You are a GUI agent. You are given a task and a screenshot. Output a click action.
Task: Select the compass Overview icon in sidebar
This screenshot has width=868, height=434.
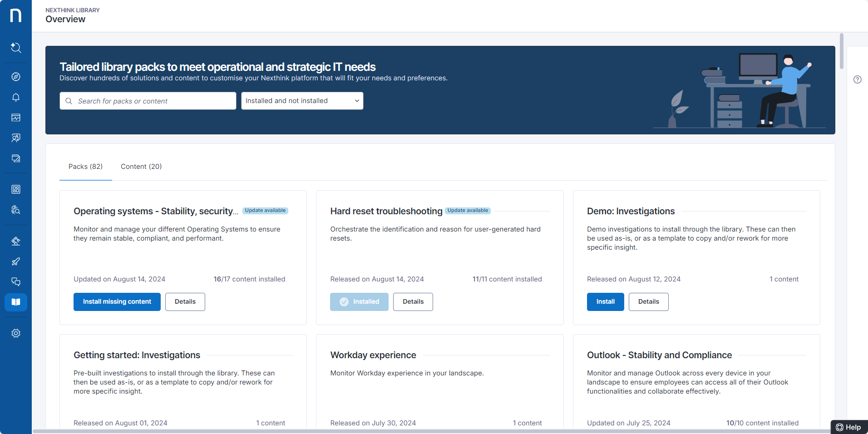coord(16,76)
